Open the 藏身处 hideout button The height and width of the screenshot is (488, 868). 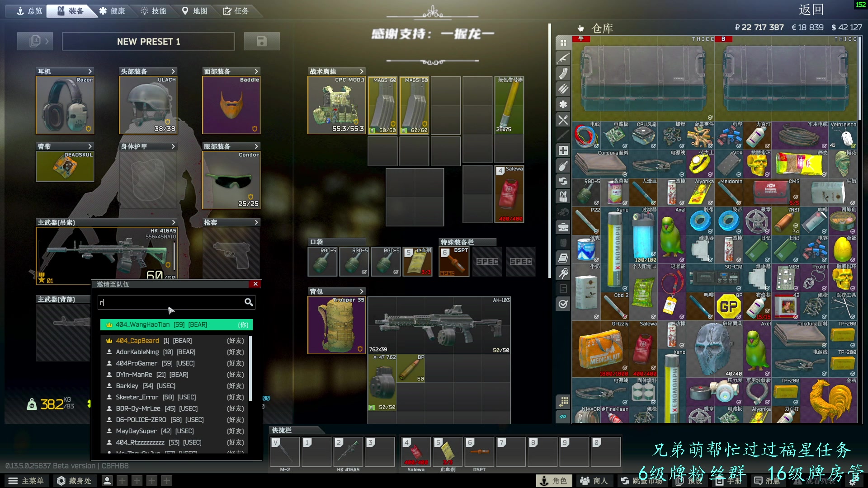(x=75, y=481)
